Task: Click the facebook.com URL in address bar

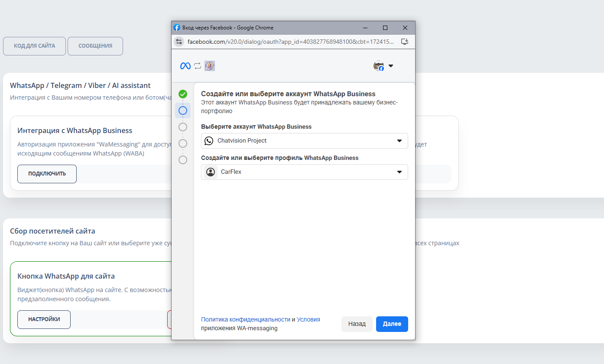Action: tap(291, 42)
